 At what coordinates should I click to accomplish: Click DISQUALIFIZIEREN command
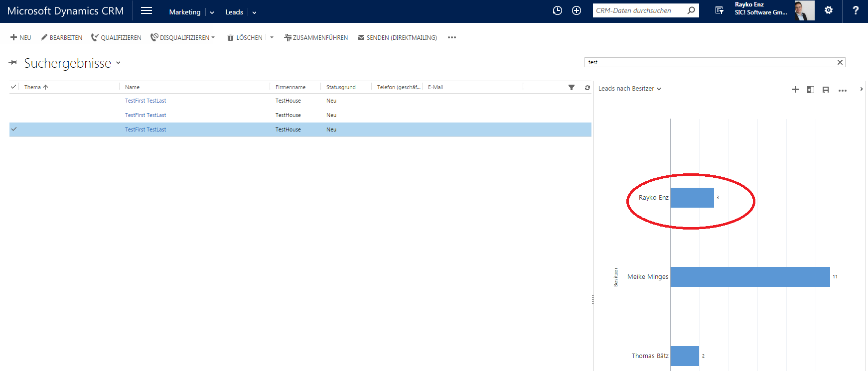[182, 37]
